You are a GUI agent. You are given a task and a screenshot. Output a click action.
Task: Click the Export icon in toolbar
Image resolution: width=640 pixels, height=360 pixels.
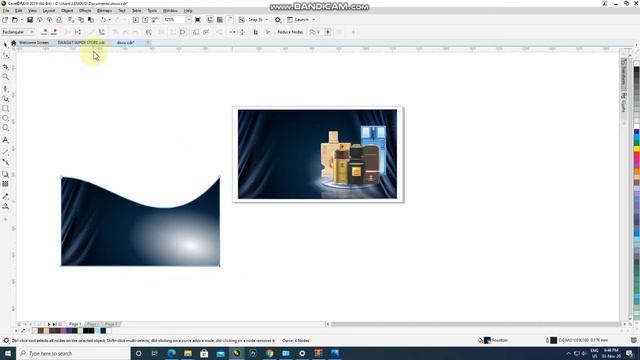pos(145,20)
